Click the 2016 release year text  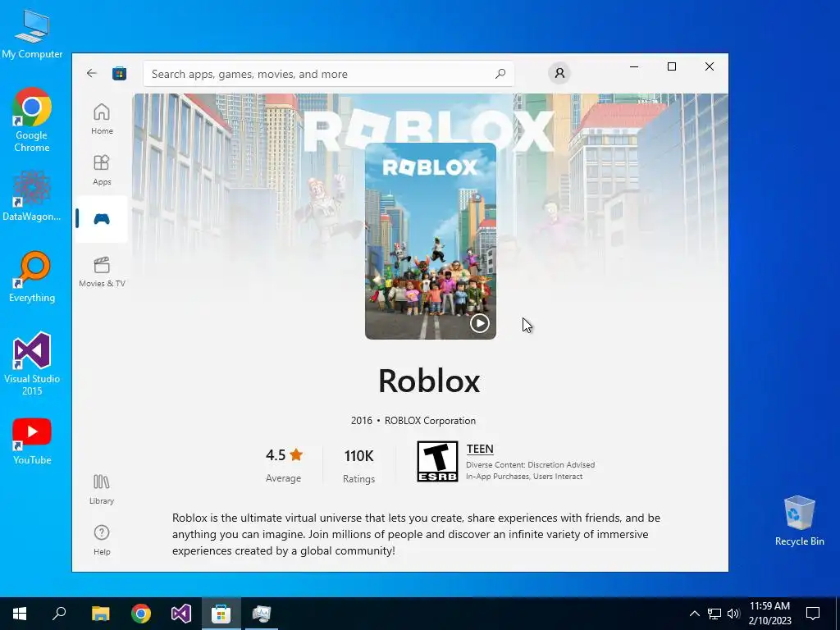(362, 421)
